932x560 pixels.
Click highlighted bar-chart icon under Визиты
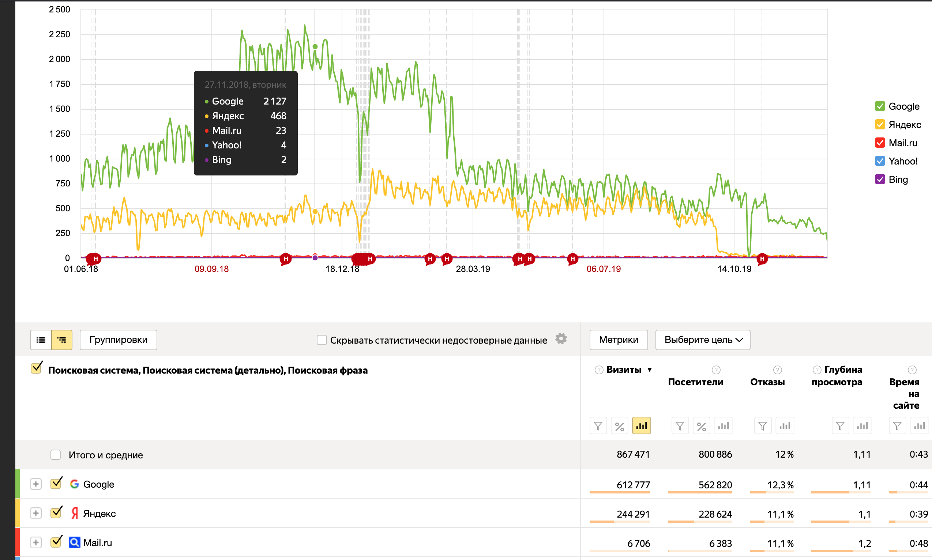pyautogui.click(x=641, y=426)
